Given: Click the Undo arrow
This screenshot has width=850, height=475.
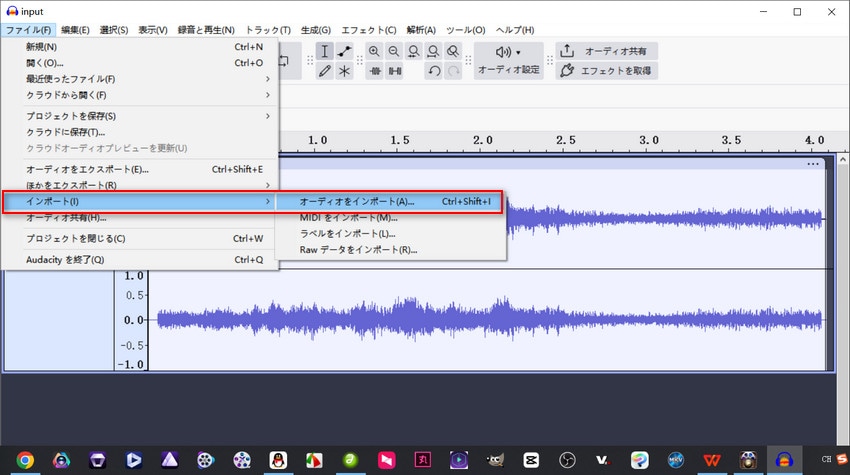Looking at the screenshot, I should tap(434, 71).
